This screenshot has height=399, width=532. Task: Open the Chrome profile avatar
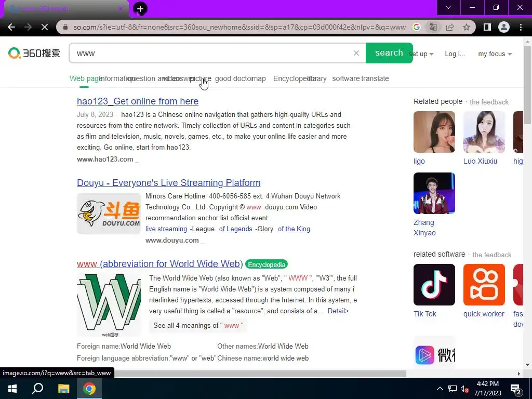coord(504,27)
